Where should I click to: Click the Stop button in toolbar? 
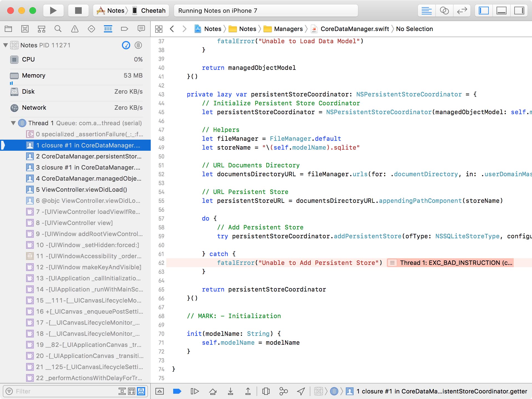click(x=78, y=11)
